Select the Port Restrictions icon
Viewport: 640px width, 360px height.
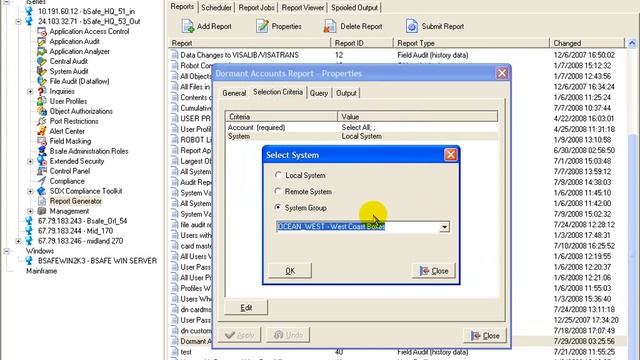coord(42,121)
